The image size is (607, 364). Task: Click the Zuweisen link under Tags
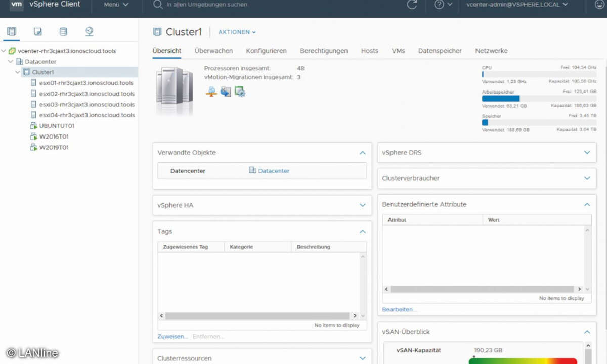tap(172, 336)
